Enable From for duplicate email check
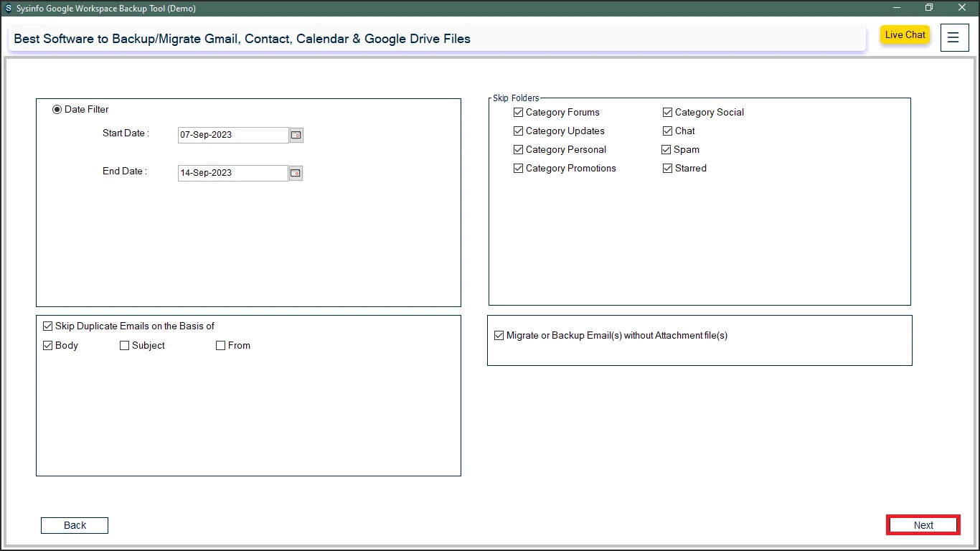This screenshot has width=980, height=551. pos(221,346)
